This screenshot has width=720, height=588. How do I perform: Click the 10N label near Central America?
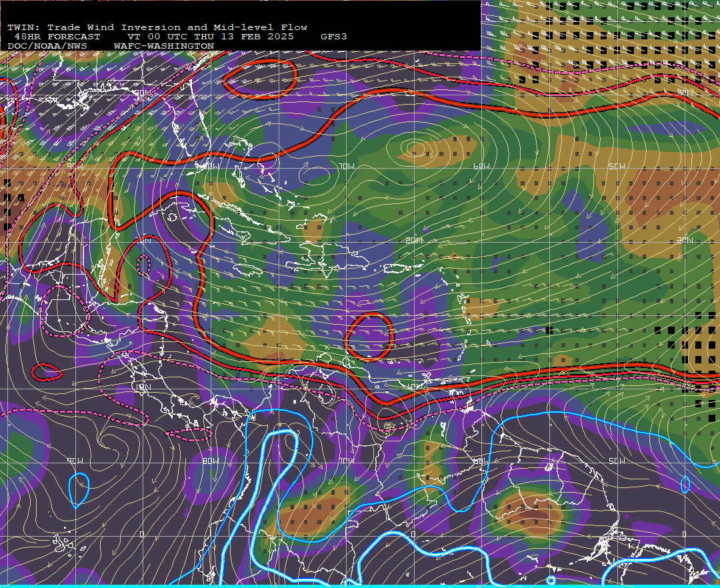coord(143,387)
